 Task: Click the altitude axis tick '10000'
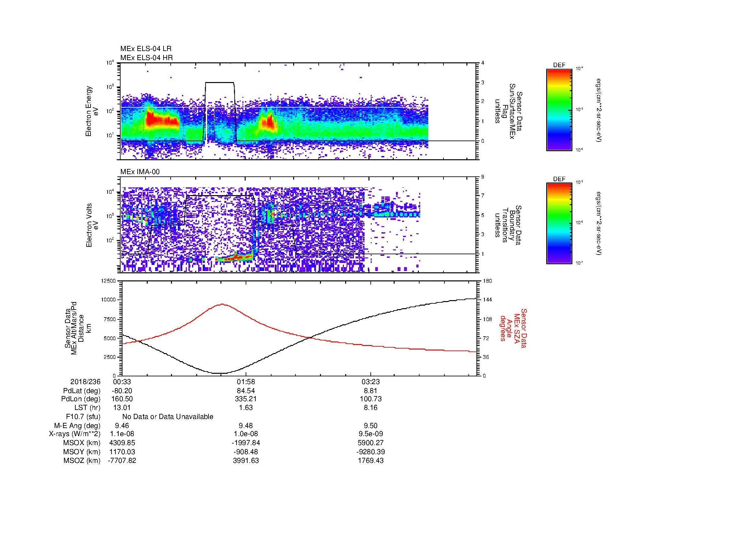[x=109, y=300]
